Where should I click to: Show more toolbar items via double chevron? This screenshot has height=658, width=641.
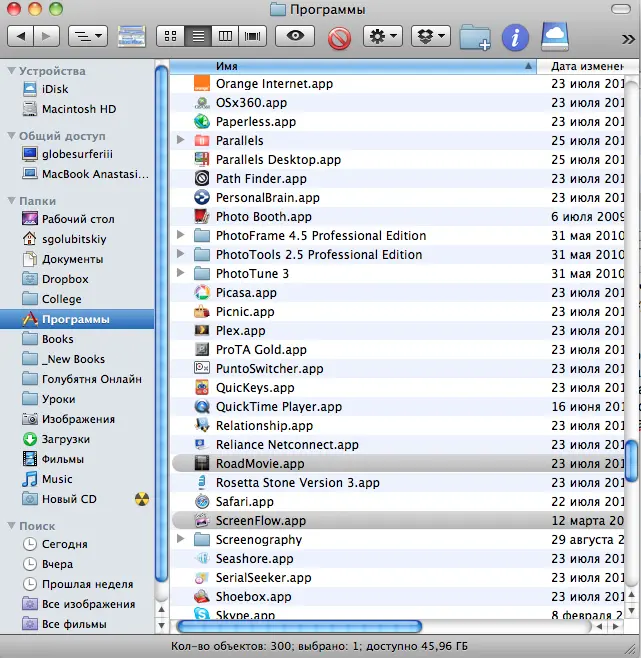click(x=628, y=39)
